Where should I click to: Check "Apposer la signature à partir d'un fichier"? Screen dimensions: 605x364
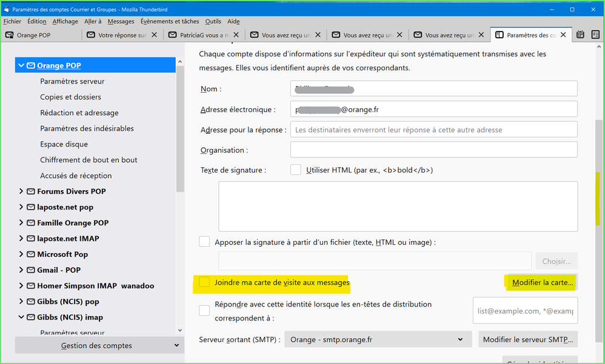204,242
